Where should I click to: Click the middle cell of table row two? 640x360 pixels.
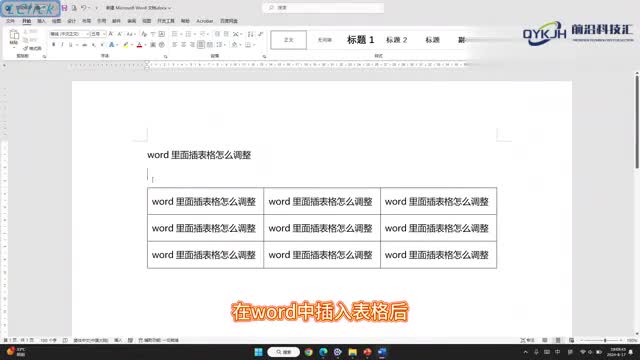click(322, 228)
